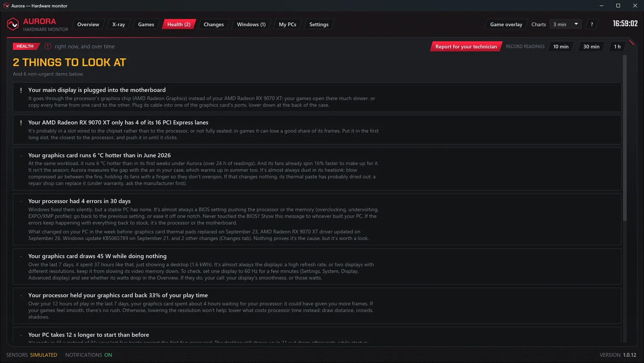
Task: Record readings for 10 min
Action: coord(561,46)
